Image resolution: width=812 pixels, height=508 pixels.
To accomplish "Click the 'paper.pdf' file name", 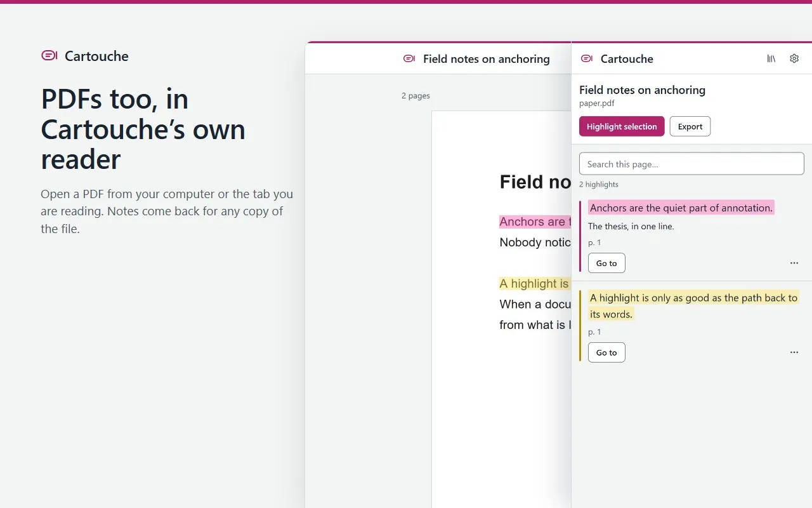I will (x=597, y=103).
